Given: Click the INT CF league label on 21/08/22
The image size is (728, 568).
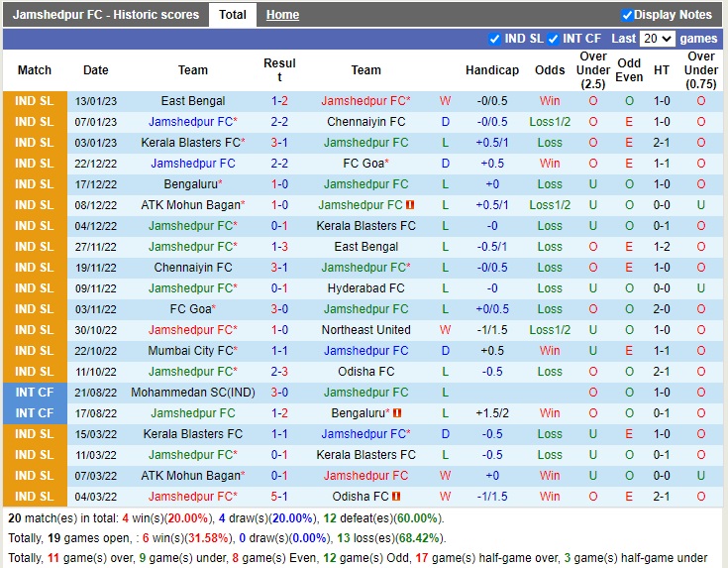Looking at the screenshot, I should click(x=35, y=393).
